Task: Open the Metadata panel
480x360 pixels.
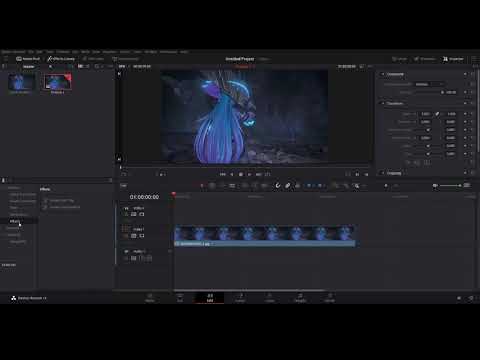Action: coord(425,59)
